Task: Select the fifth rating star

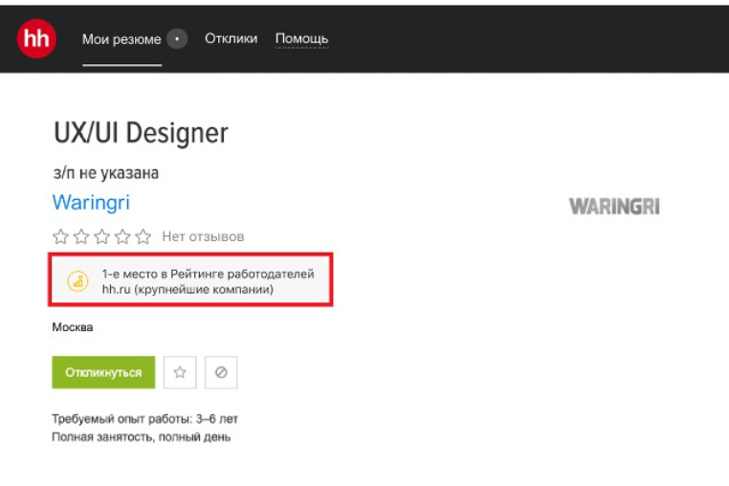Action: pyautogui.click(x=143, y=237)
